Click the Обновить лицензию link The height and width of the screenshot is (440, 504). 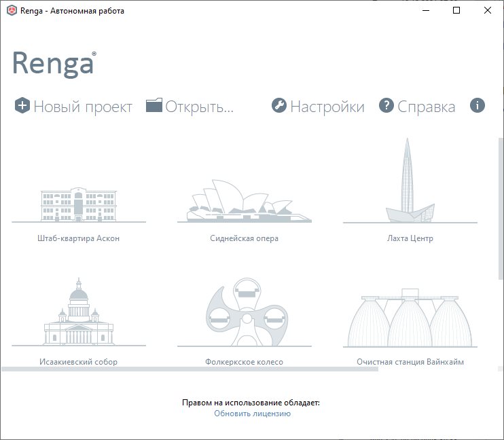click(x=252, y=414)
